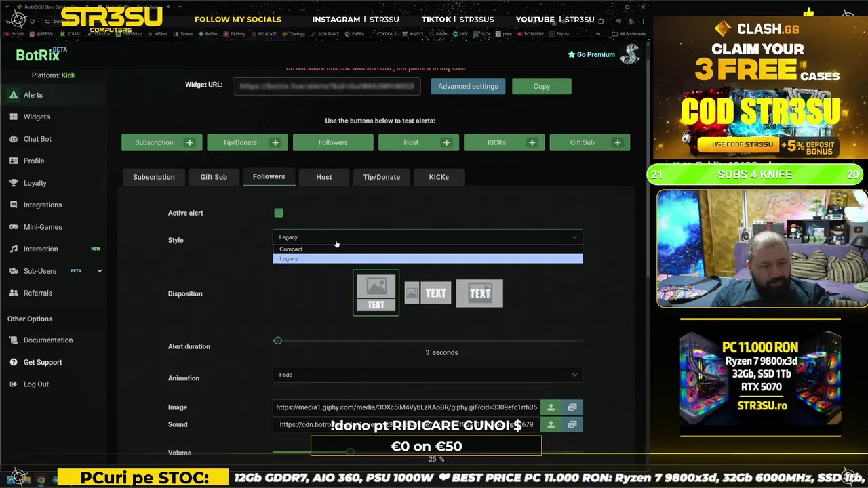Select the Followers tab
Viewport: 868px width, 488px height.
click(x=269, y=176)
